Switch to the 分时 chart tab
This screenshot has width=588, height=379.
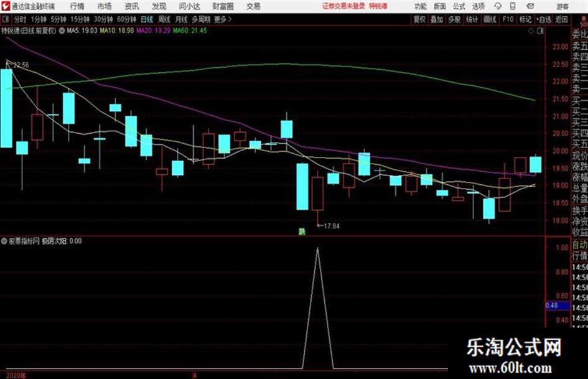tap(20, 19)
